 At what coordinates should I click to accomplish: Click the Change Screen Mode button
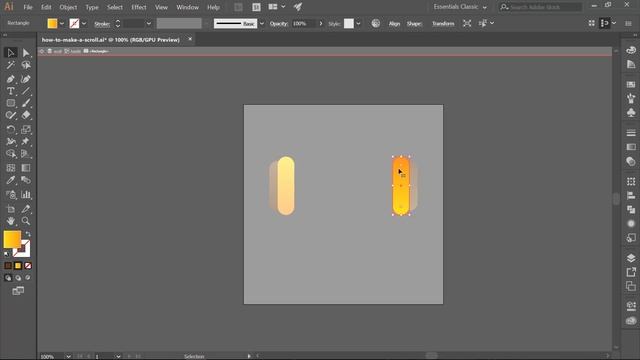[18, 291]
